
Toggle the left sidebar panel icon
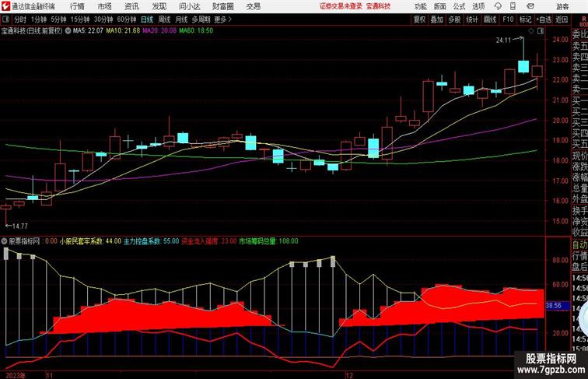coord(5,19)
